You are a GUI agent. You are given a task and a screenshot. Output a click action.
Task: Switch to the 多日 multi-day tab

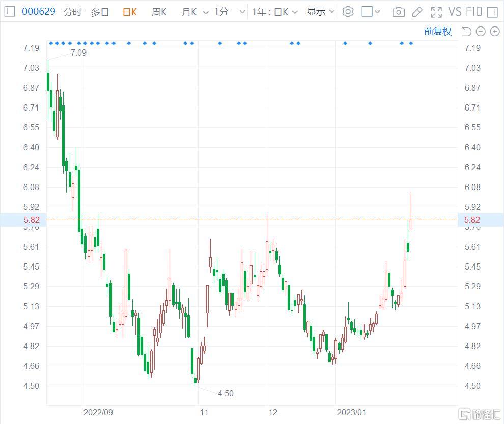pos(100,12)
